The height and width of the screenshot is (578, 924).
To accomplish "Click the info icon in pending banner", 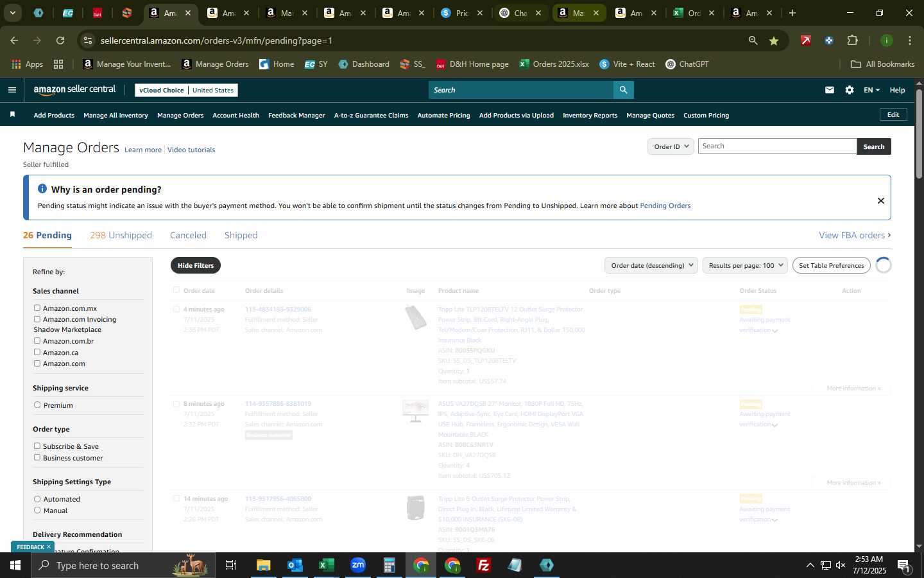I will 42,189.
